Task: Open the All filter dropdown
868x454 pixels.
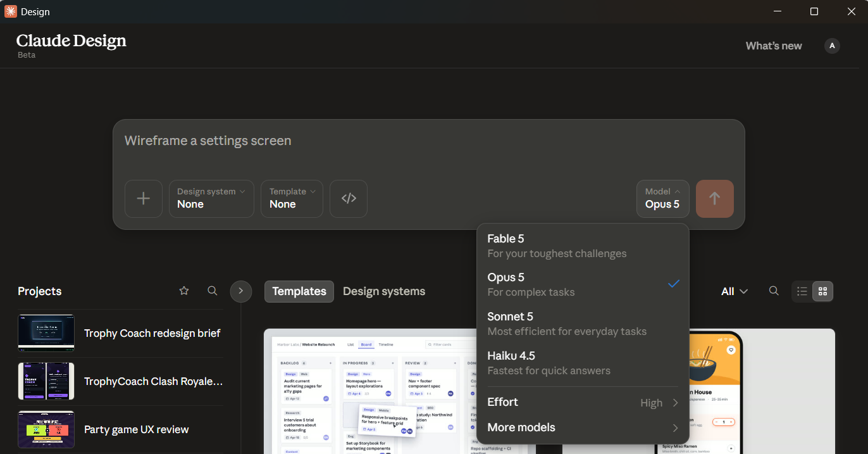Action: 735,291
